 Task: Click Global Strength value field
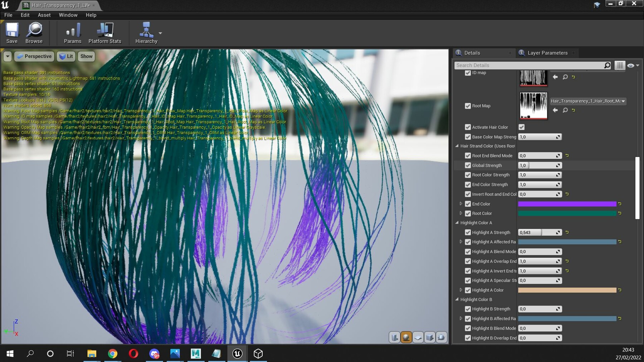(540, 165)
